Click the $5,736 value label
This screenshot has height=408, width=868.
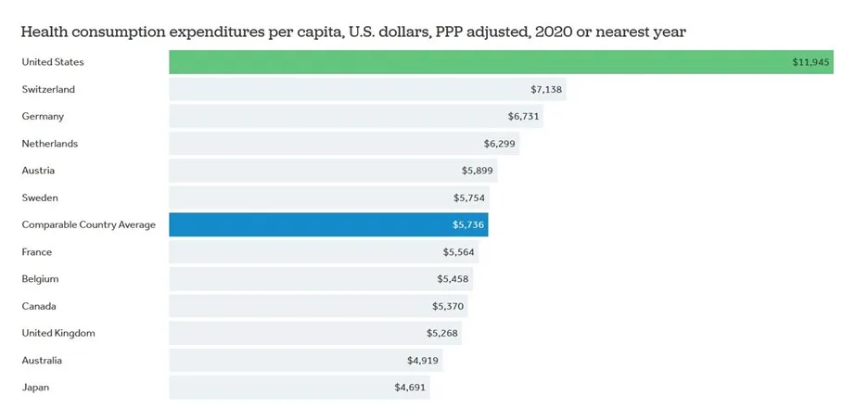(468, 224)
